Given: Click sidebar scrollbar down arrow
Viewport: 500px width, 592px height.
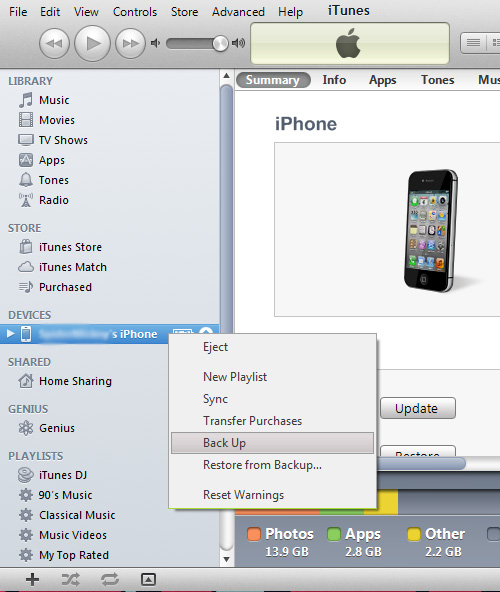Looking at the screenshot, I should coord(226,559).
